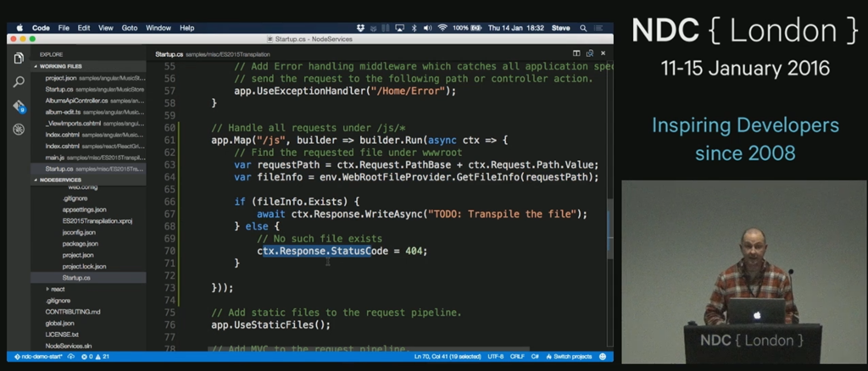
Task: Click the 404 value on line 70
Action: pos(413,251)
